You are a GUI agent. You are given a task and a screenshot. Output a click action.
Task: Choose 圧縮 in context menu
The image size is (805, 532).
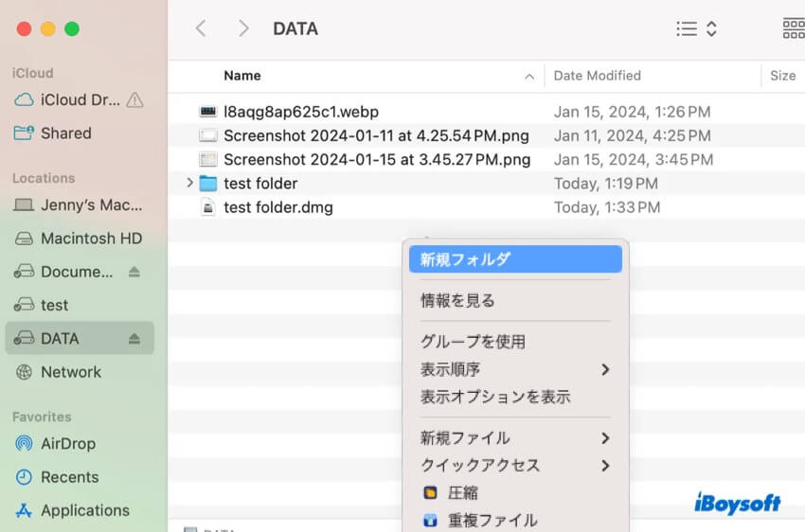(515, 493)
